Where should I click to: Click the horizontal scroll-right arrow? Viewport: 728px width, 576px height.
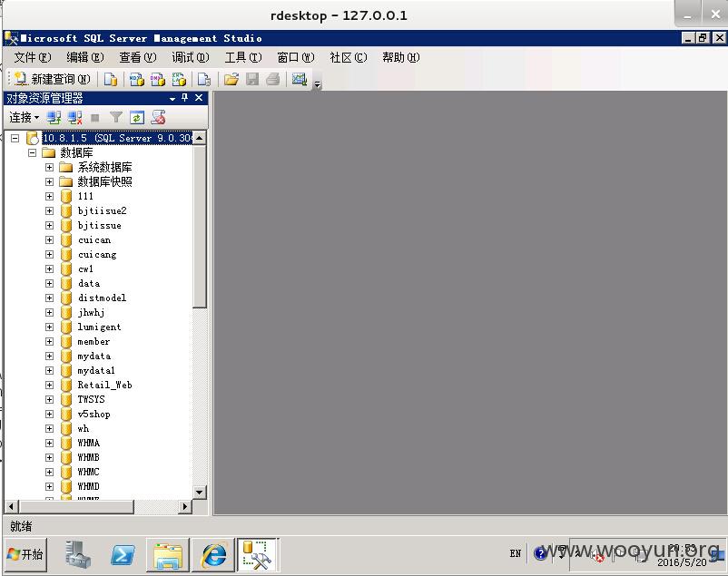(185, 506)
